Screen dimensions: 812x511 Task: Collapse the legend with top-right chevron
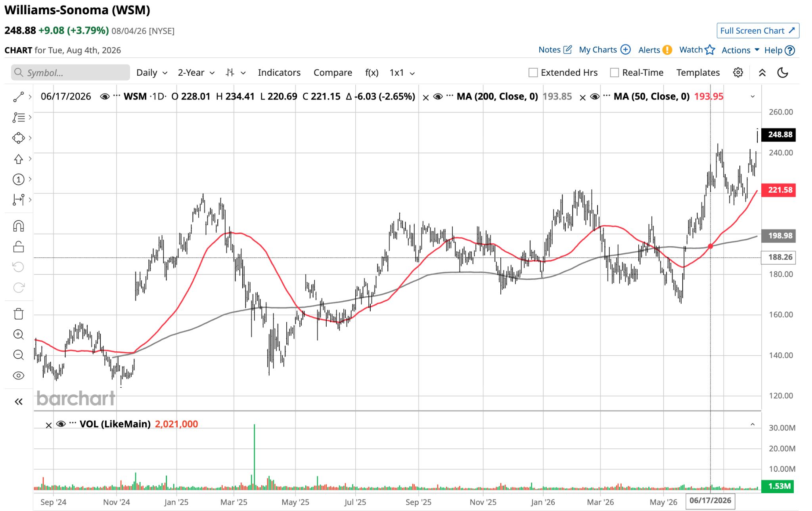click(753, 96)
